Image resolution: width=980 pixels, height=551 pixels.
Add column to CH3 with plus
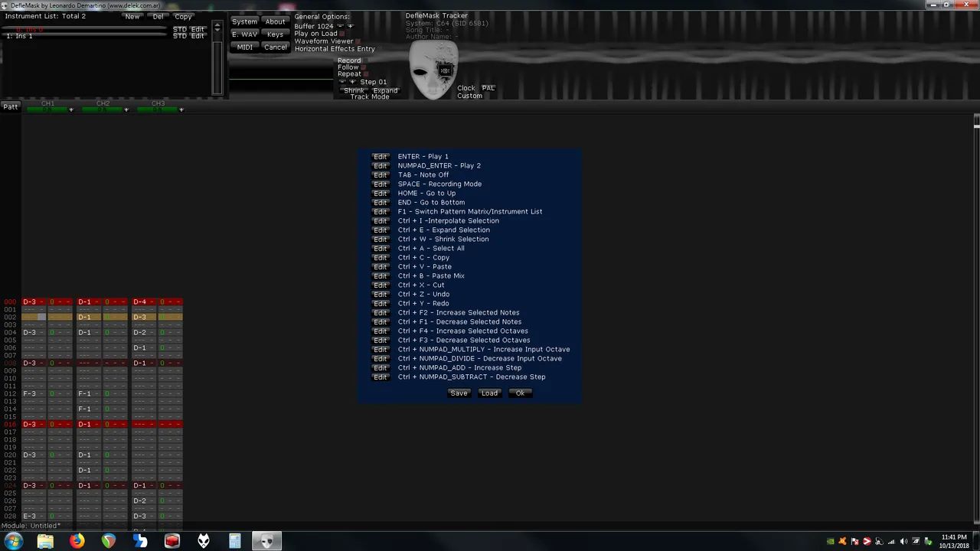coord(181,110)
